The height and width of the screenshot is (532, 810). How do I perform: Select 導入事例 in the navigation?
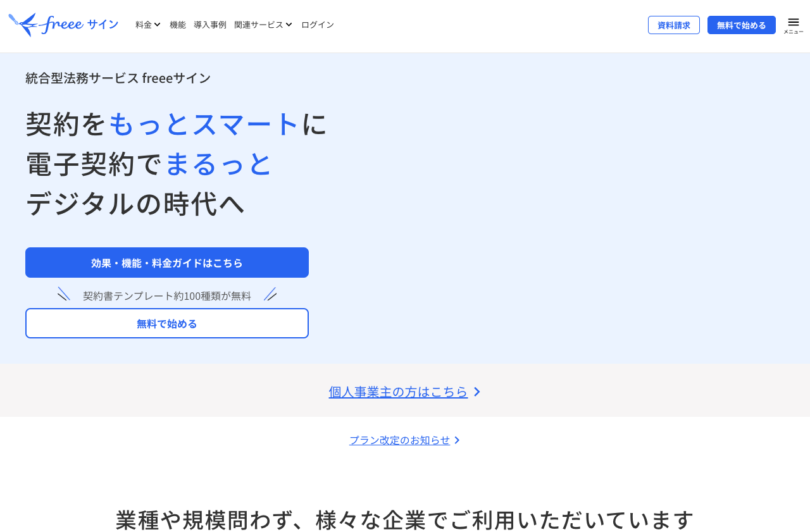coord(210,24)
